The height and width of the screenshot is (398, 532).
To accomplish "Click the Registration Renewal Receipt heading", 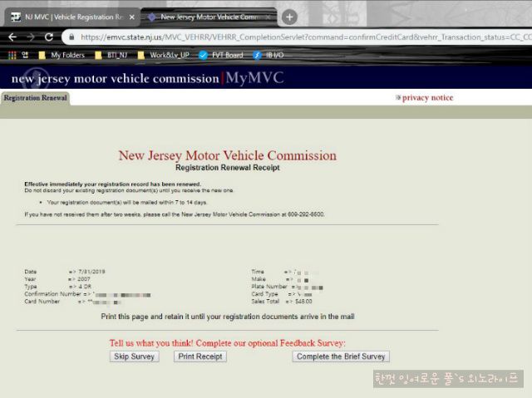I will (x=228, y=168).
